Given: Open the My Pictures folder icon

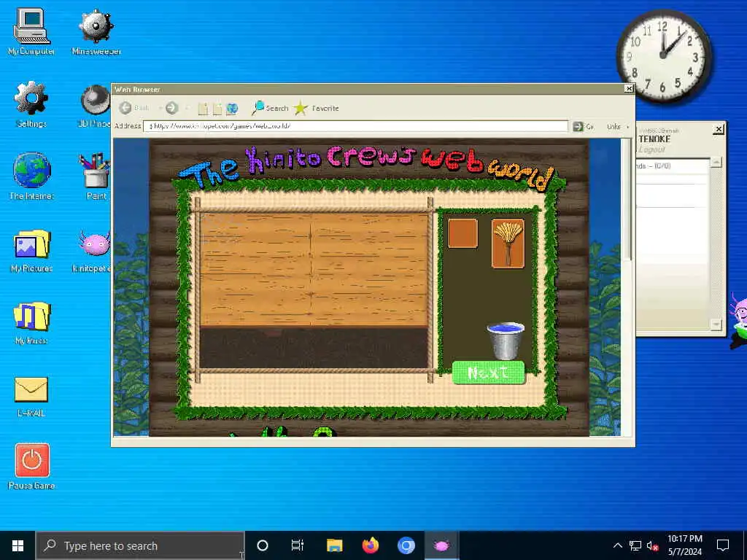Looking at the screenshot, I should 31,250.
